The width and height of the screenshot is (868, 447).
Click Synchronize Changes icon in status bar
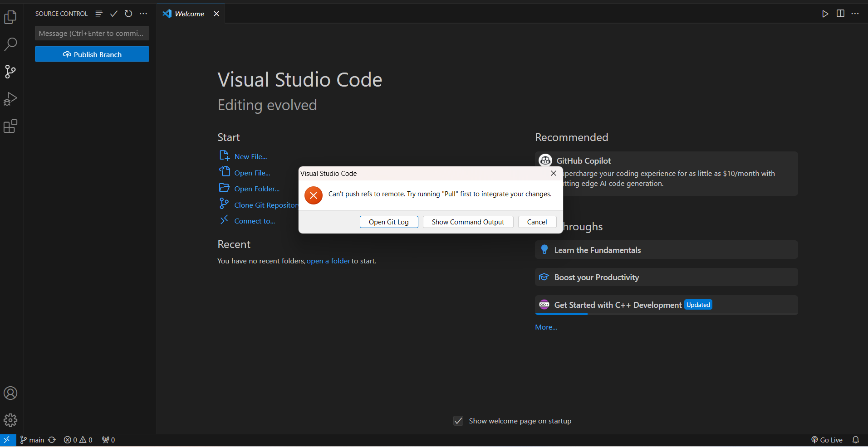(52, 440)
